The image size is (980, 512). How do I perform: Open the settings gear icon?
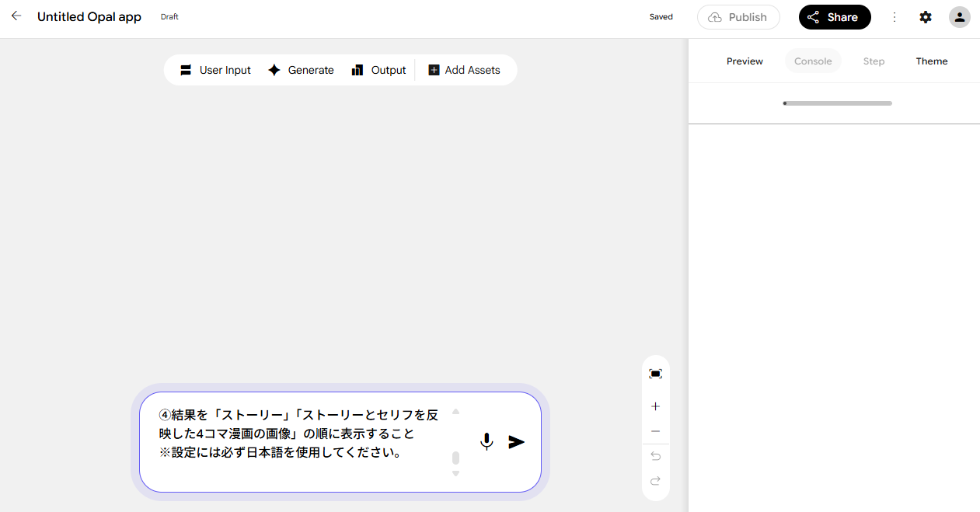pyautogui.click(x=926, y=17)
